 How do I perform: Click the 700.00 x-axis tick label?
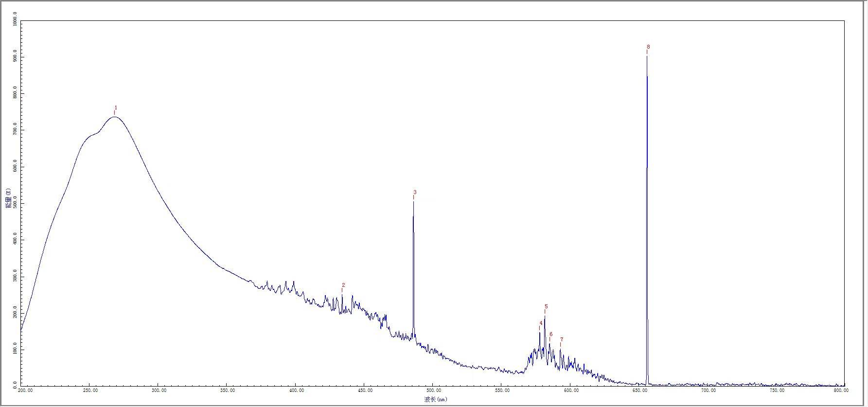[709, 390]
